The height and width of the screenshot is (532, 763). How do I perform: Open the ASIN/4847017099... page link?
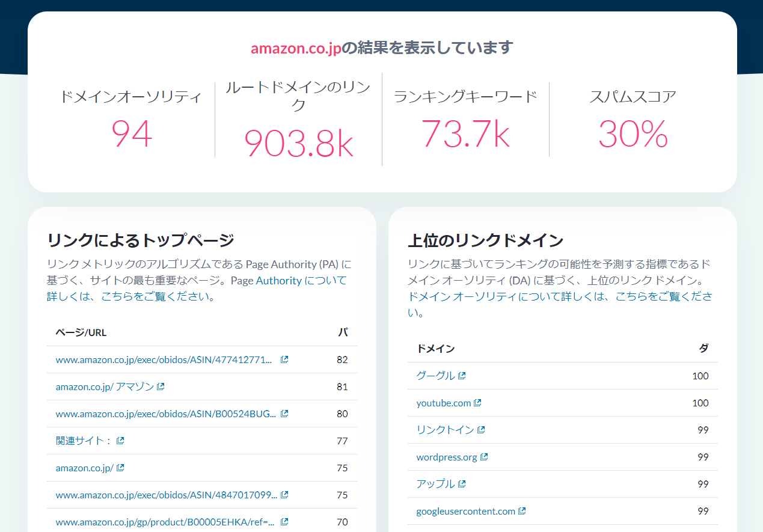pyautogui.click(x=167, y=495)
